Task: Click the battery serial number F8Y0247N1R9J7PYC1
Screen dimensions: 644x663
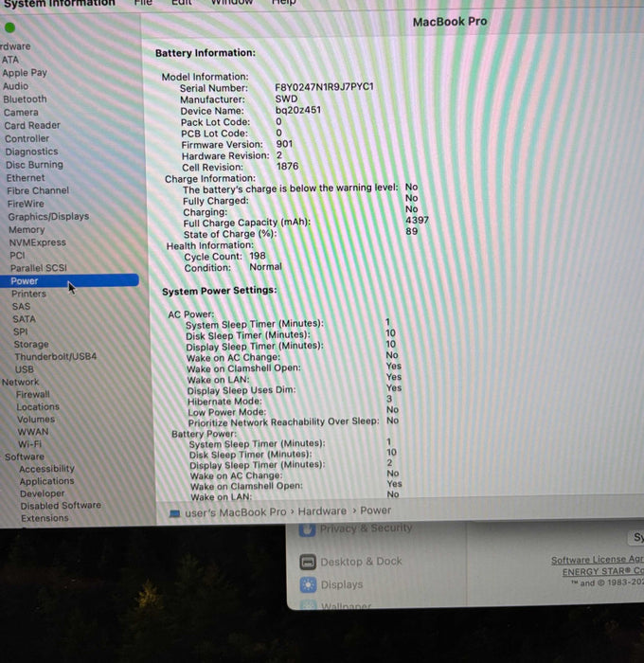Action: click(324, 87)
